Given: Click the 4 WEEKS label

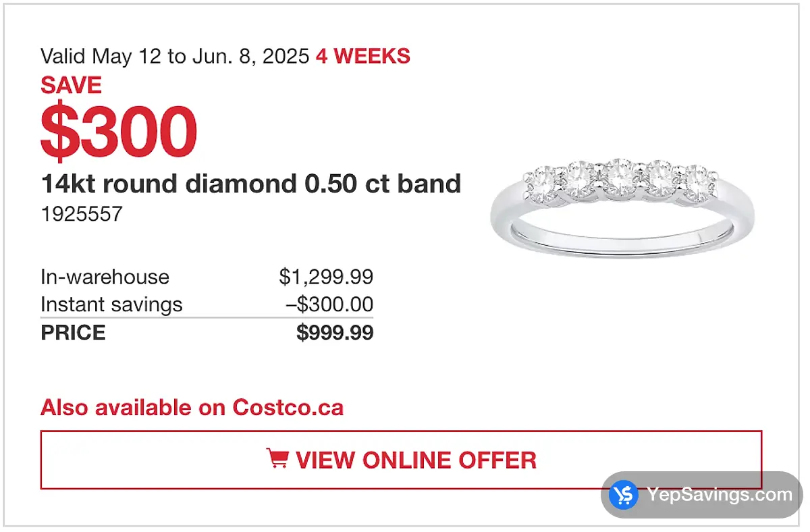Looking at the screenshot, I should coord(362,56).
